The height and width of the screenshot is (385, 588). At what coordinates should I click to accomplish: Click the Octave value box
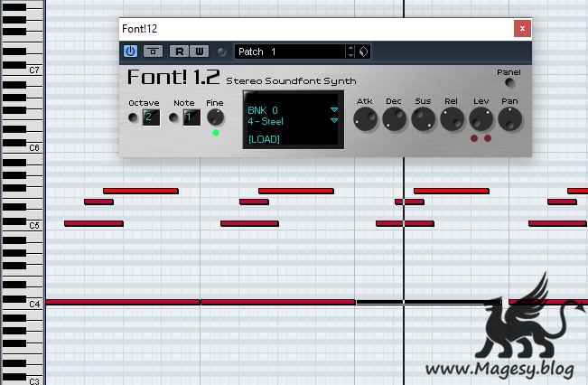pos(151,117)
